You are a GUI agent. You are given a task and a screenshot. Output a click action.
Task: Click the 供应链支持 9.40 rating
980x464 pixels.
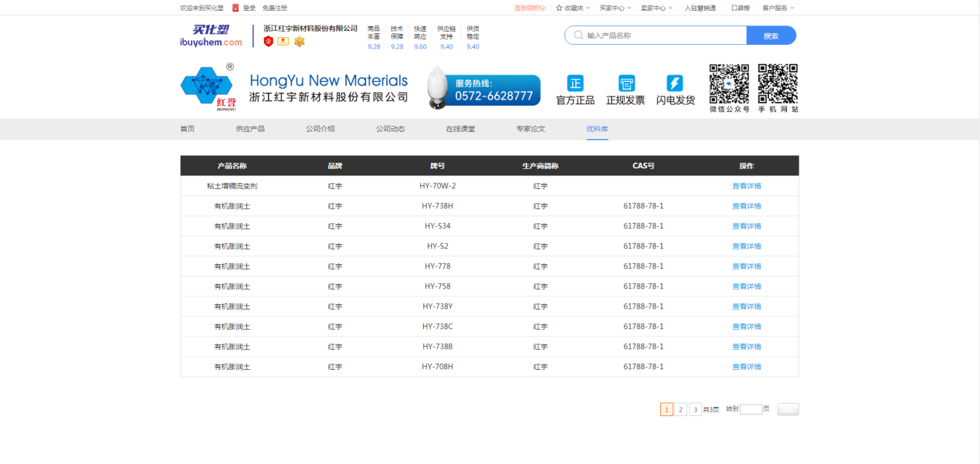446,37
